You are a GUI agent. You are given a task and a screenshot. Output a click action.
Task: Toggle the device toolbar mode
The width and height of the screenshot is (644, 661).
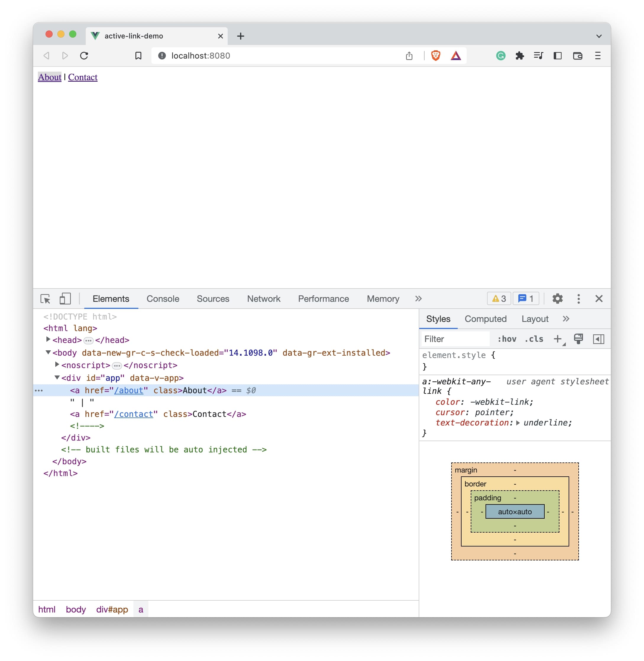click(x=65, y=299)
